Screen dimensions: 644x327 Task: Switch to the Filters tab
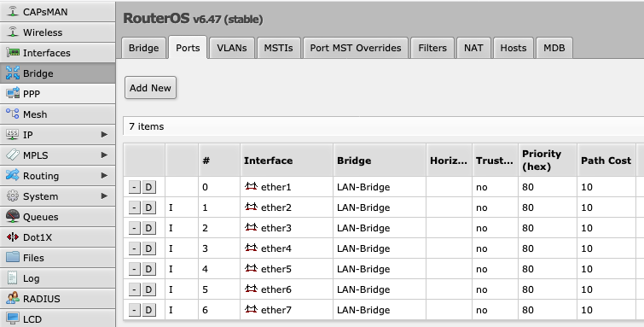pos(432,48)
